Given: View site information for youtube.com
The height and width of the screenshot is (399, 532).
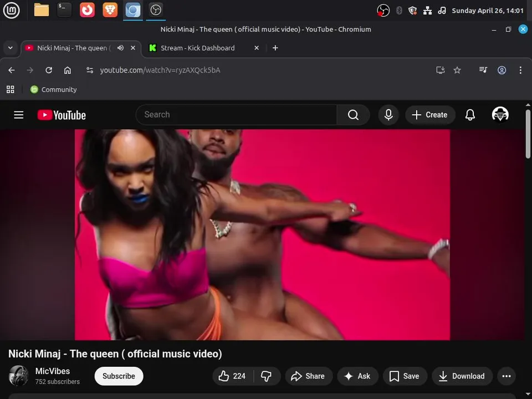Looking at the screenshot, I should 90,70.
